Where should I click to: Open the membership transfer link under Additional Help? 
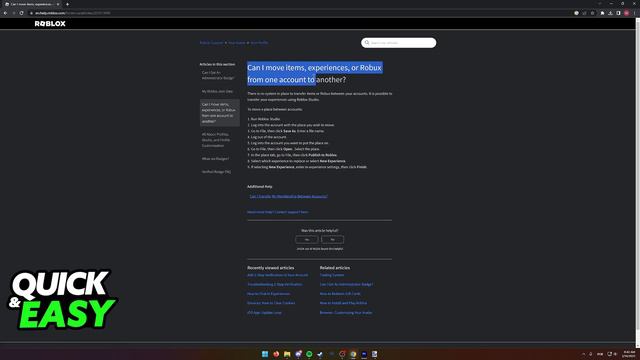289,196
